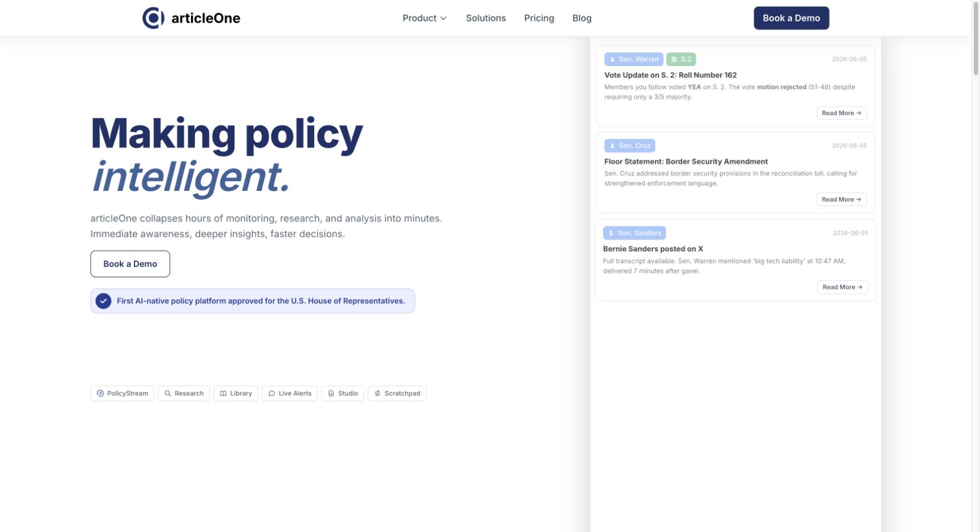
Task: Read More on Vote Update S. 2 card
Action: [x=841, y=113]
